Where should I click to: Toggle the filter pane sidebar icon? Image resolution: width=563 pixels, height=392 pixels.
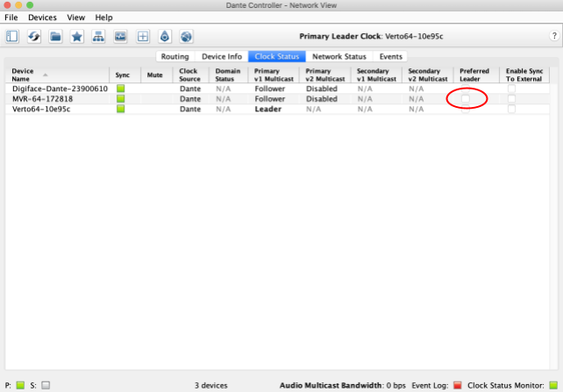point(12,36)
